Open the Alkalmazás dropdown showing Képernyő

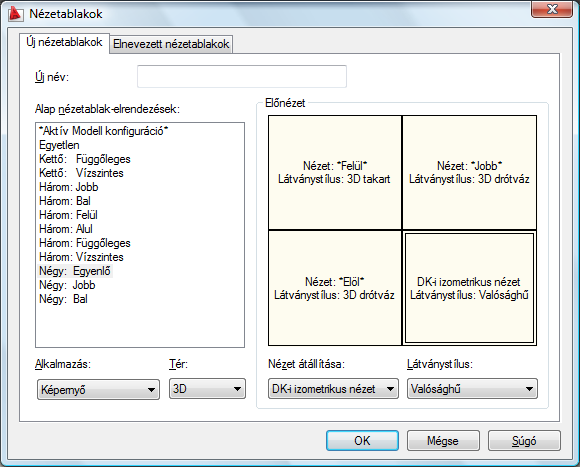[x=98, y=389]
